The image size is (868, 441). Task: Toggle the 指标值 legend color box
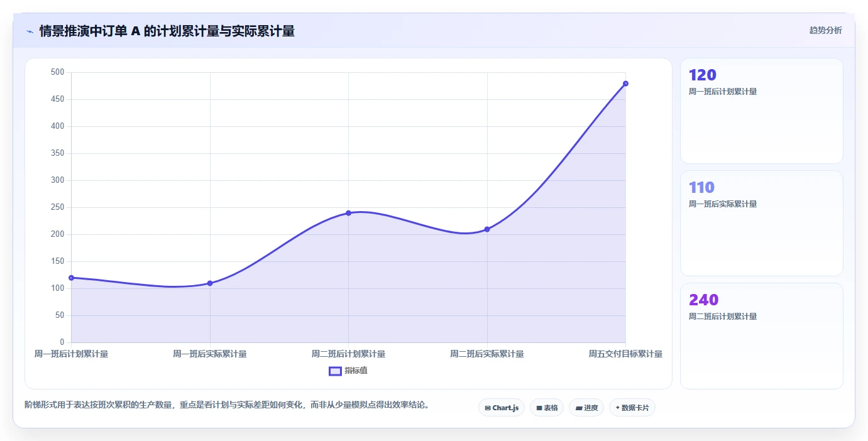[335, 371]
